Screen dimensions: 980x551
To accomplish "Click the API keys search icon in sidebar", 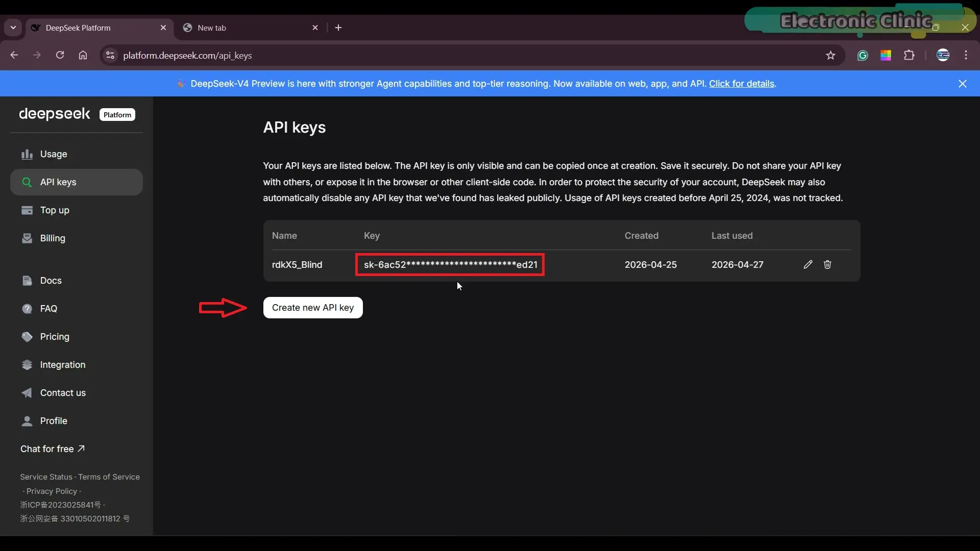I will point(27,182).
